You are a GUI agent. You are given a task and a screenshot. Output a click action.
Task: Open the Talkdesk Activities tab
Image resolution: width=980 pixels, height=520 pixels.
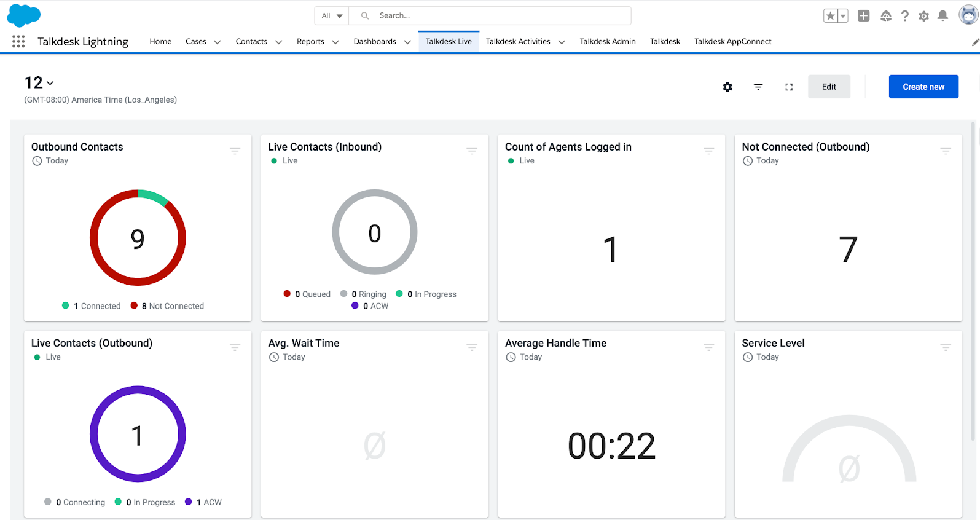518,41
